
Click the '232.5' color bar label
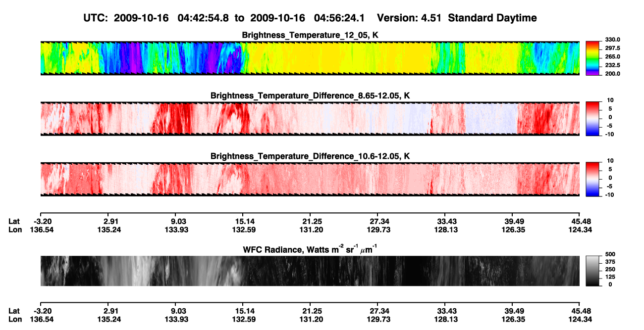pos(613,65)
